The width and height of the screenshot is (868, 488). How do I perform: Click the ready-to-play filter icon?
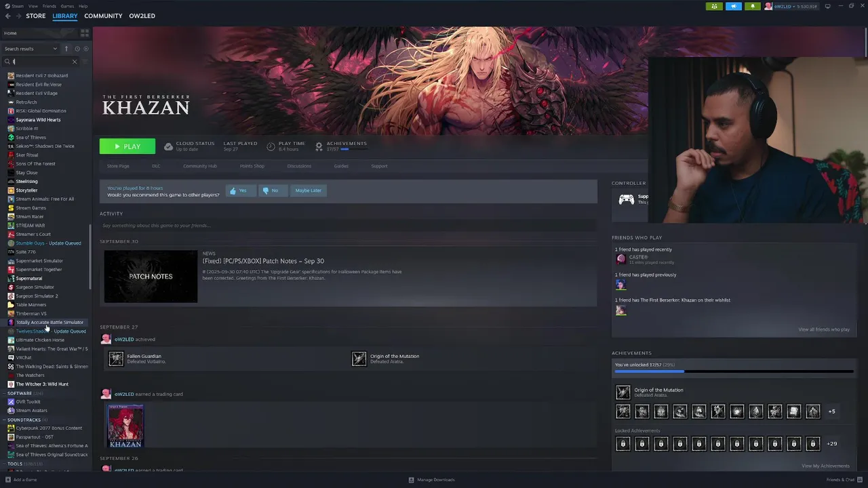pyautogui.click(x=85, y=49)
